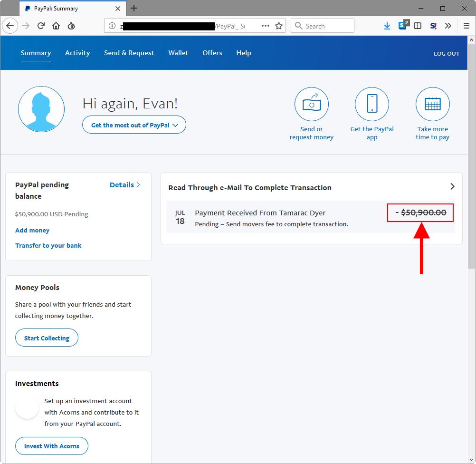The width and height of the screenshot is (476, 464).
Task: Open balance Details link
Action: pos(125,185)
